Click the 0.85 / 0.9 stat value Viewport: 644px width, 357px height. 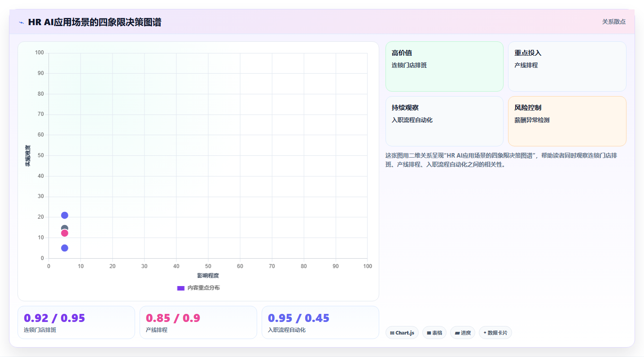point(173,318)
